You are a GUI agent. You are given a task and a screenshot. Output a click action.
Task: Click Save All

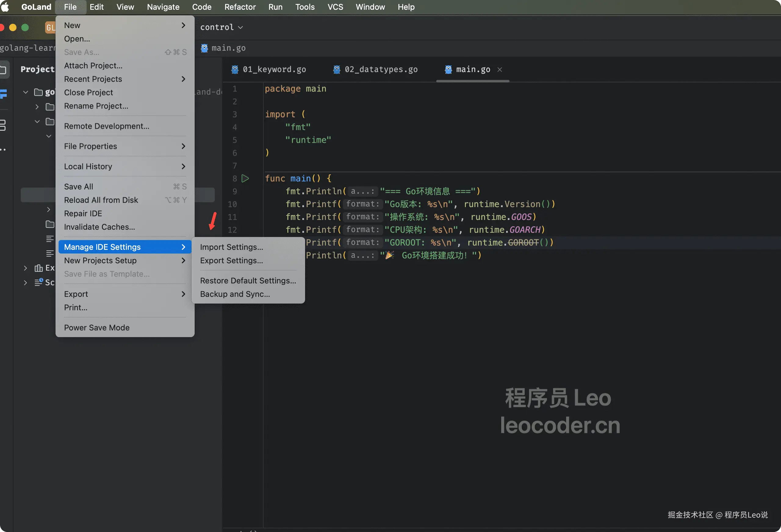125,186
